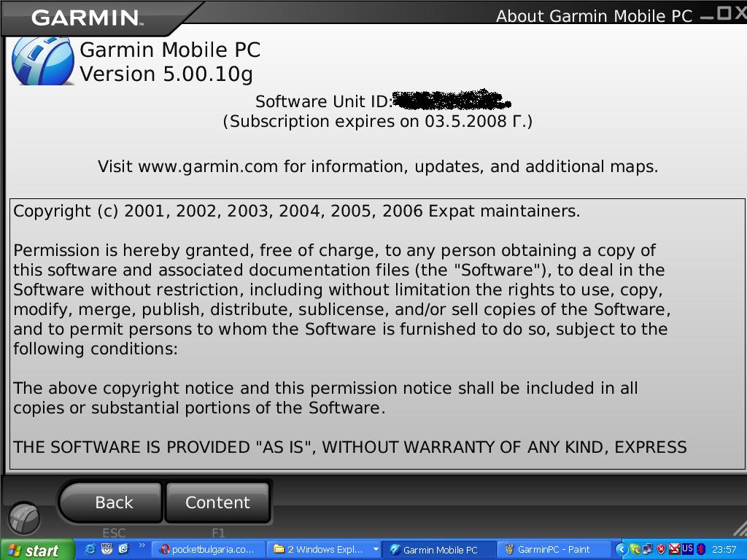Launch Internet Explorer from the quick launch
Image resolution: width=747 pixels, height=560 pixels.
[90, 549]
